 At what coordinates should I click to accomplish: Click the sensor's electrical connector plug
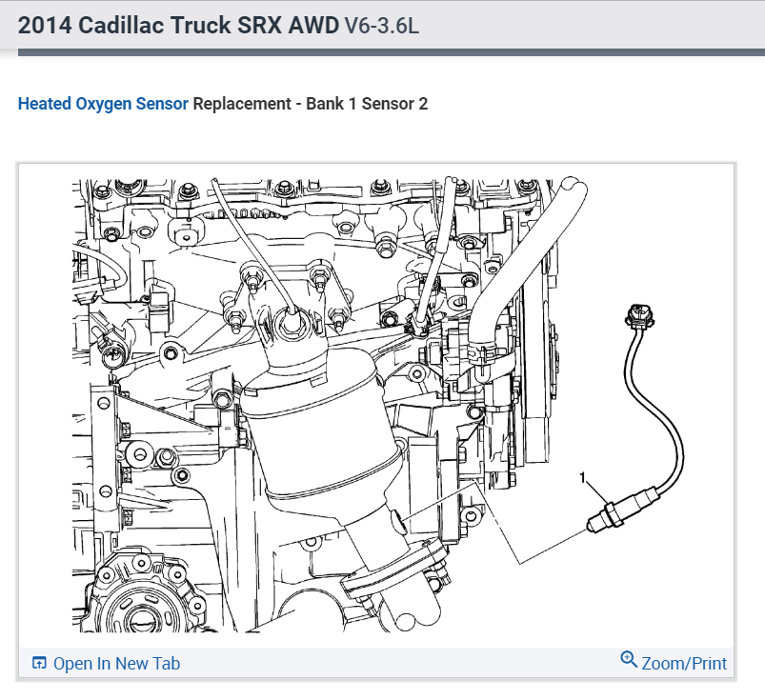(639, 316)
